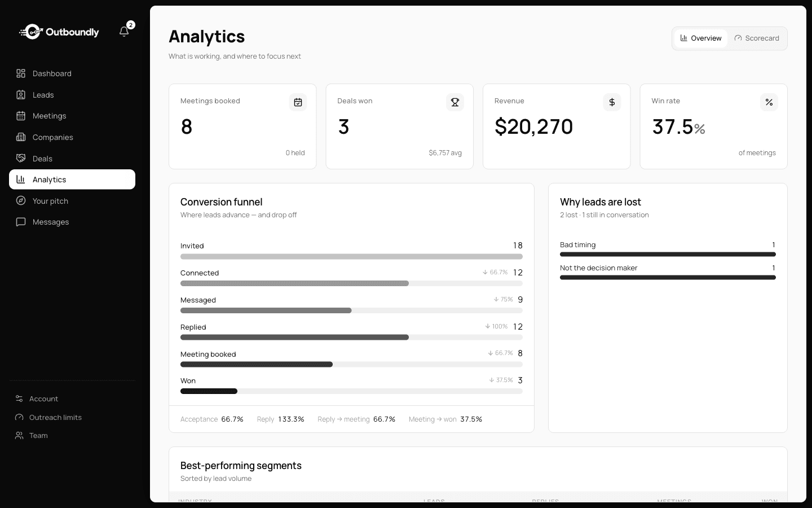The height and width of the screenshot is (508, 812).
Task: Open the notifications bell
Action: pos(124,32)
